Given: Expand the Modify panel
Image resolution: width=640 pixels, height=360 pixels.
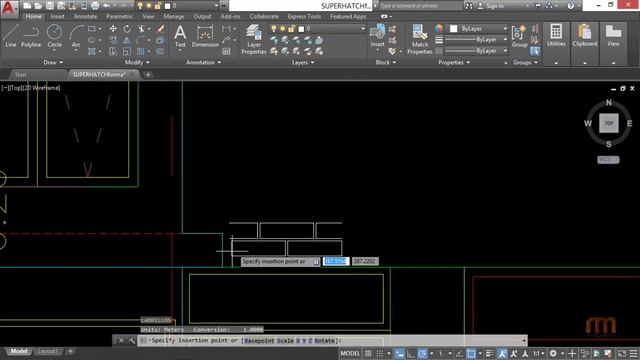Looking at the screenshot, I should [137, 62].
